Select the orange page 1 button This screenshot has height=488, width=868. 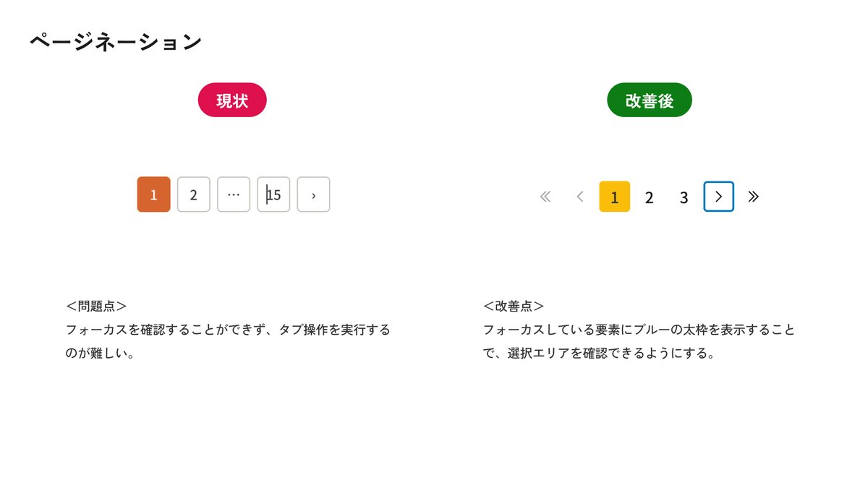point(153,194)
